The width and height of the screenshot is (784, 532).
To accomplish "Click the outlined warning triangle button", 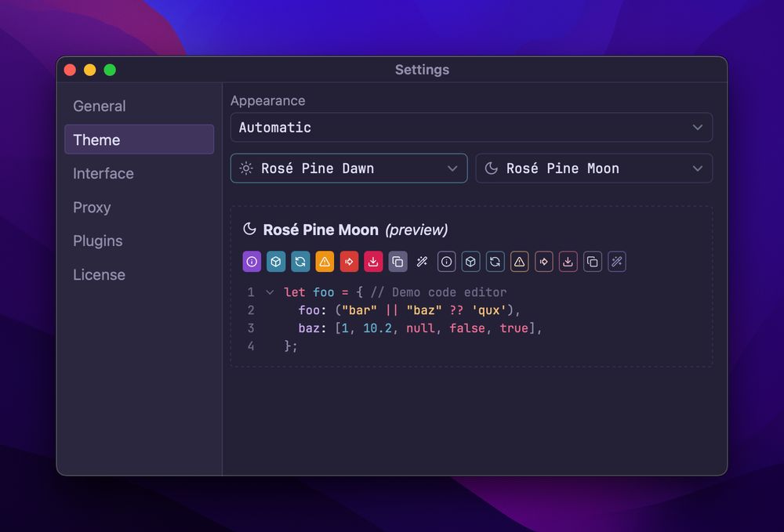I will coord(520,262).
